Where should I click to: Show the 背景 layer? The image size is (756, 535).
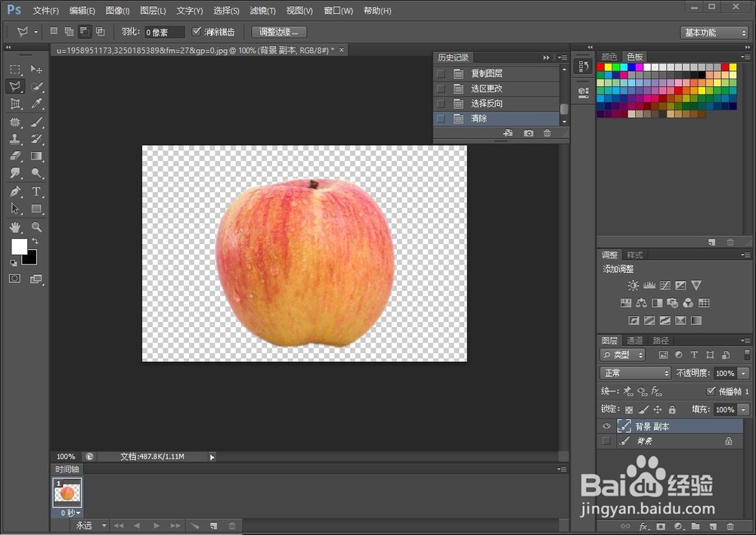[606, 441]
